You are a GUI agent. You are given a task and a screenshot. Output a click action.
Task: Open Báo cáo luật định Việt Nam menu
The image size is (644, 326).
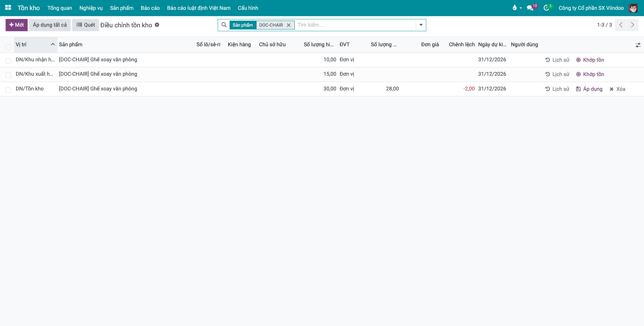pos(199,8)
